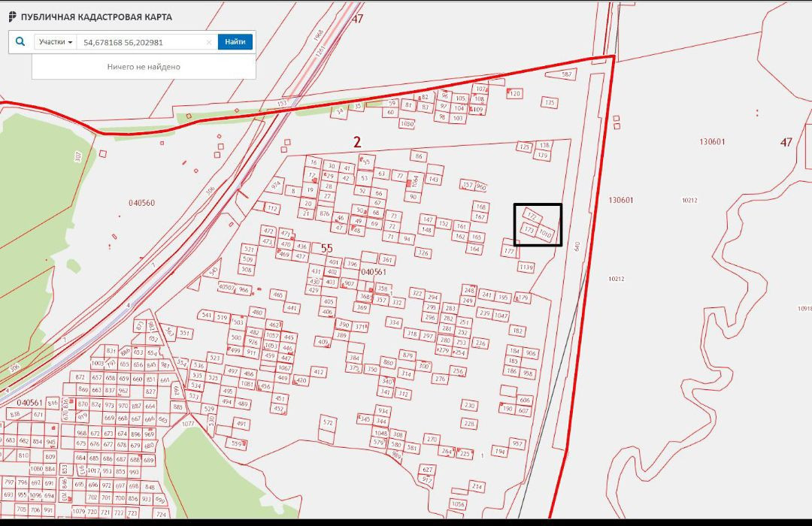Open the Участки search type dropdown

56,42
